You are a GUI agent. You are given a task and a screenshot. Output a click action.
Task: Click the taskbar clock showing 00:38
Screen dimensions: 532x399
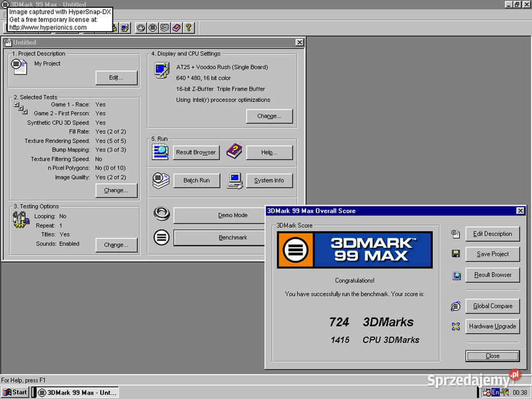tap(520, 392)
